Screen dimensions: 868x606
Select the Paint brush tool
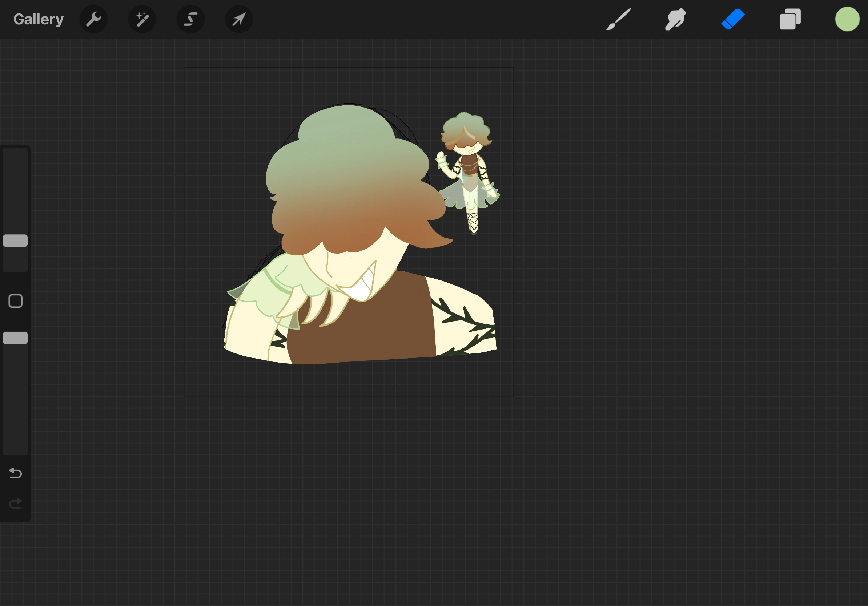pyautogui.click(x=619, y=19)
